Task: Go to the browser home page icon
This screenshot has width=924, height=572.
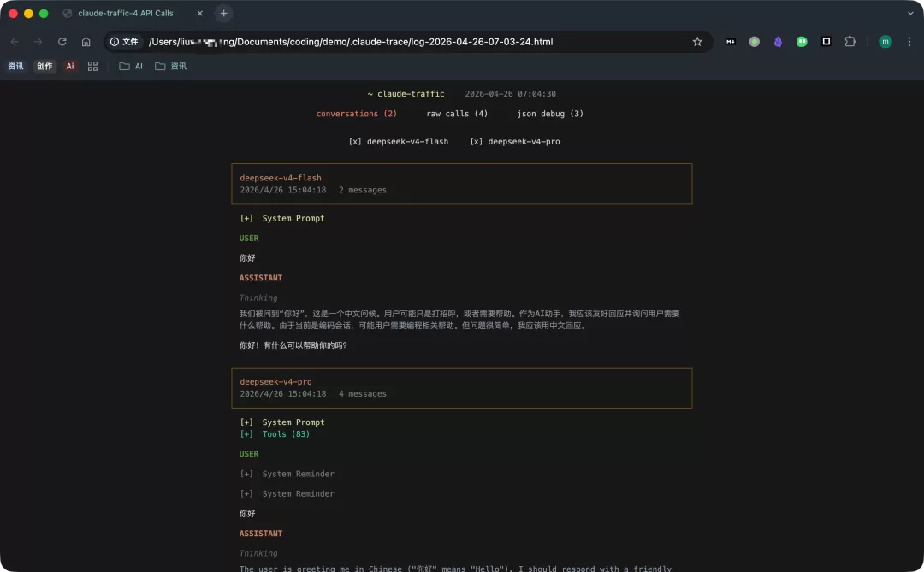Action: pyautogui.click(x=86, y=42)
